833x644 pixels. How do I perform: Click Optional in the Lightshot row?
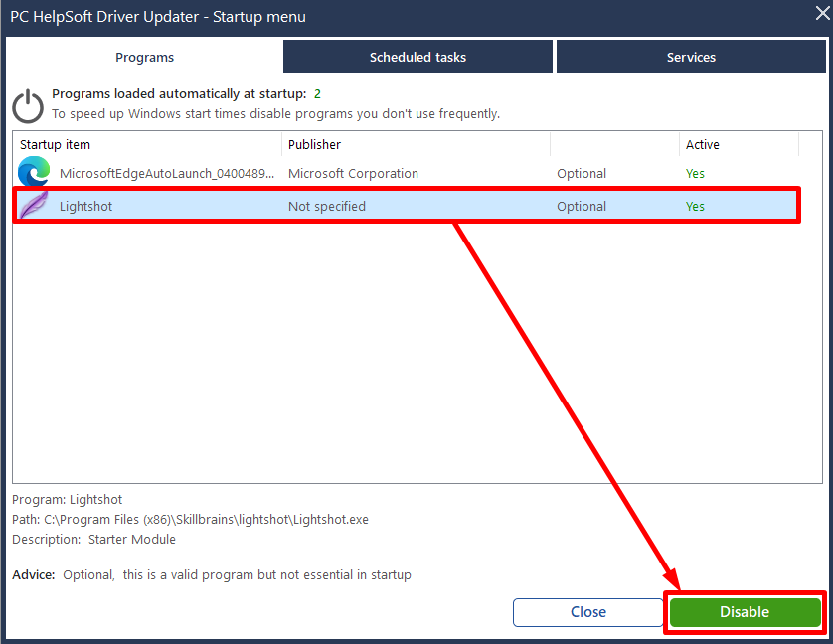(582, 206)
